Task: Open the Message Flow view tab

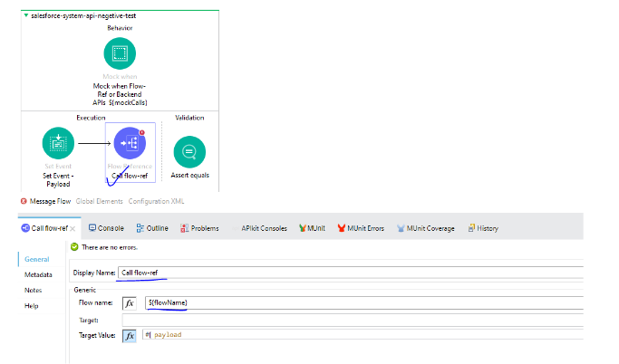Action: click(50, 201)
